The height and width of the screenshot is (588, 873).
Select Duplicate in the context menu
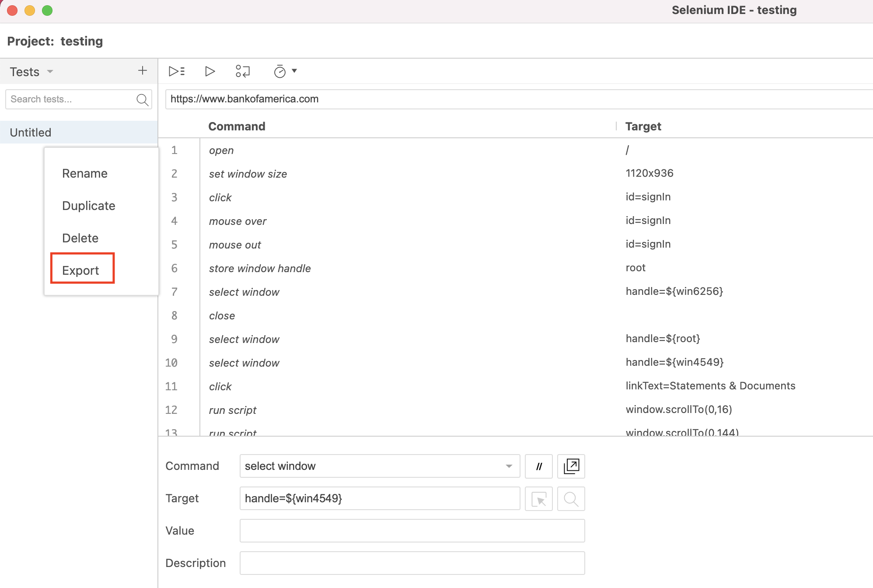coord(88,206)
